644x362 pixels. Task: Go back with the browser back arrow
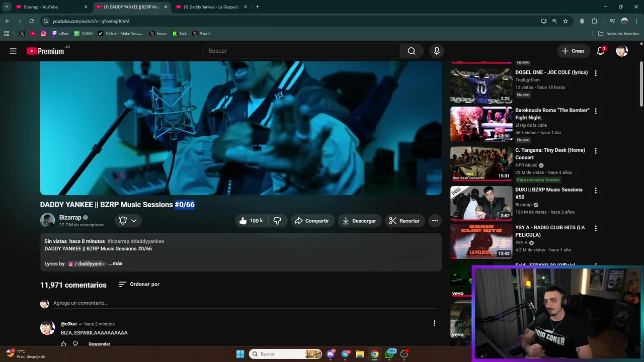[7, 21]
